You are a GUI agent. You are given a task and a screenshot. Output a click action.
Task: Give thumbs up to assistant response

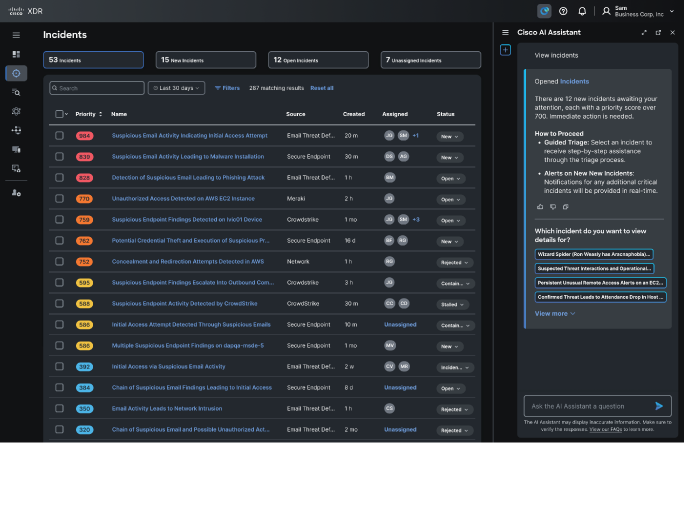pyautogui.click(x=540, y=207)
